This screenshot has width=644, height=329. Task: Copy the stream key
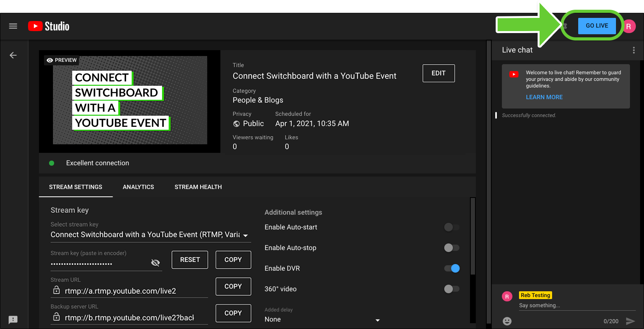[233, 260]
